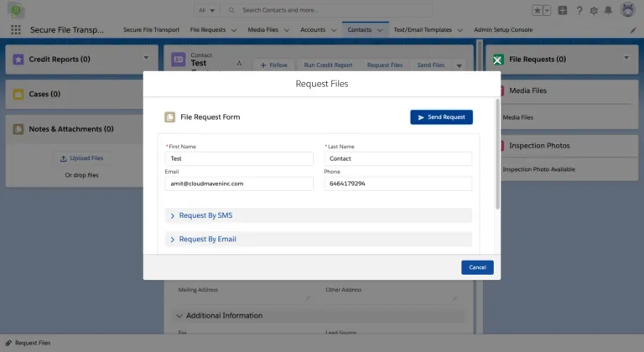
Task: Open the Accounts tab dropdown chevron
Action: (x=334, y=30)
